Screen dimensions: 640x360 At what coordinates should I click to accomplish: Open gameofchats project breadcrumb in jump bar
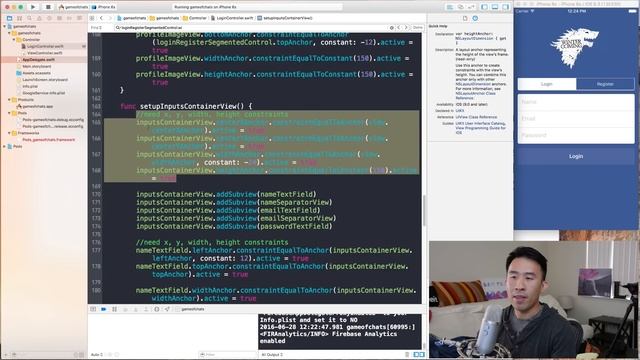(x=132, y=18)
